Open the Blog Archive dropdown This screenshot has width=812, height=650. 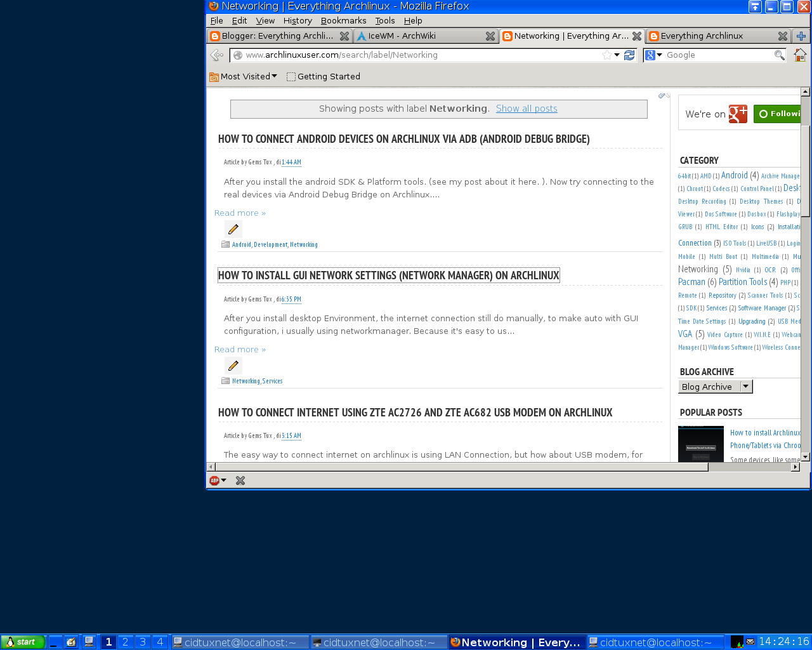point(715,387)
